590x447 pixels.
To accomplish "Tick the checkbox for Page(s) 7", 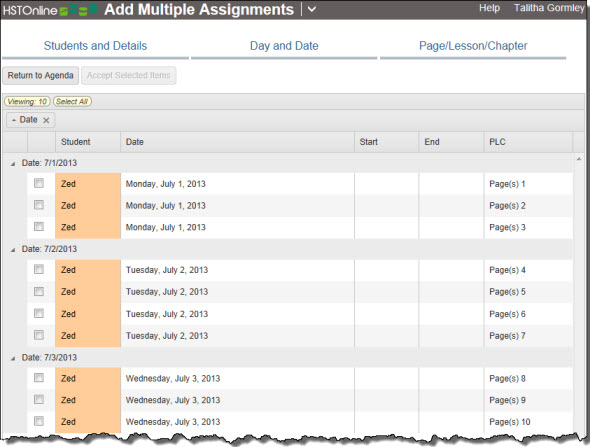I will click(39, 335).
